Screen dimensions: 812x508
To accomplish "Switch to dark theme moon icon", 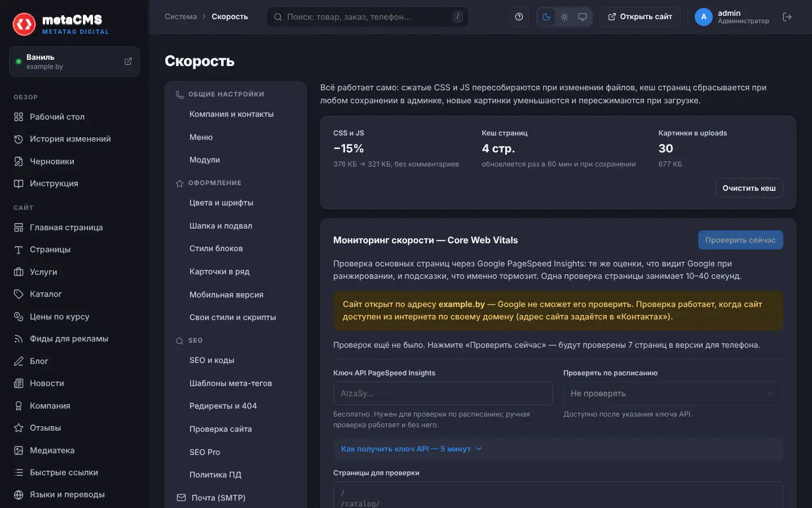I will tap(546, 17).
